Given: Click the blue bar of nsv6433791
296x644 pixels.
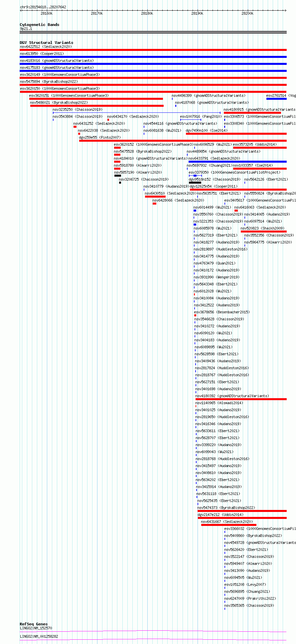Looking at the screenshot, I should (237, 162).
